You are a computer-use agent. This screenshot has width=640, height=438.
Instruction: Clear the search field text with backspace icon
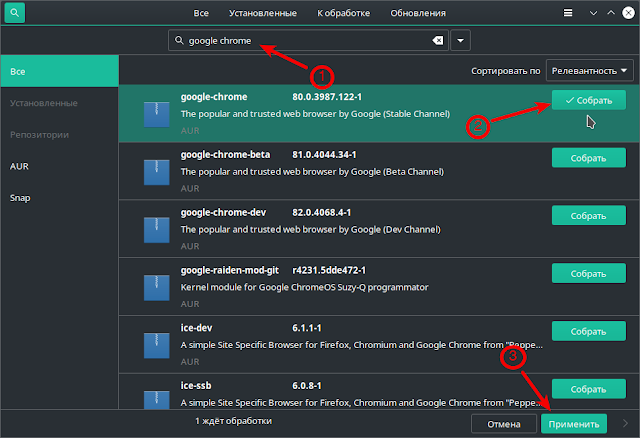(438, 40)
